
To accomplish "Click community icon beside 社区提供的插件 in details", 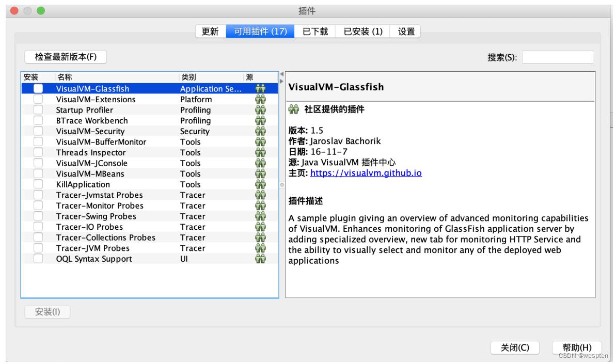I will 293,109.
